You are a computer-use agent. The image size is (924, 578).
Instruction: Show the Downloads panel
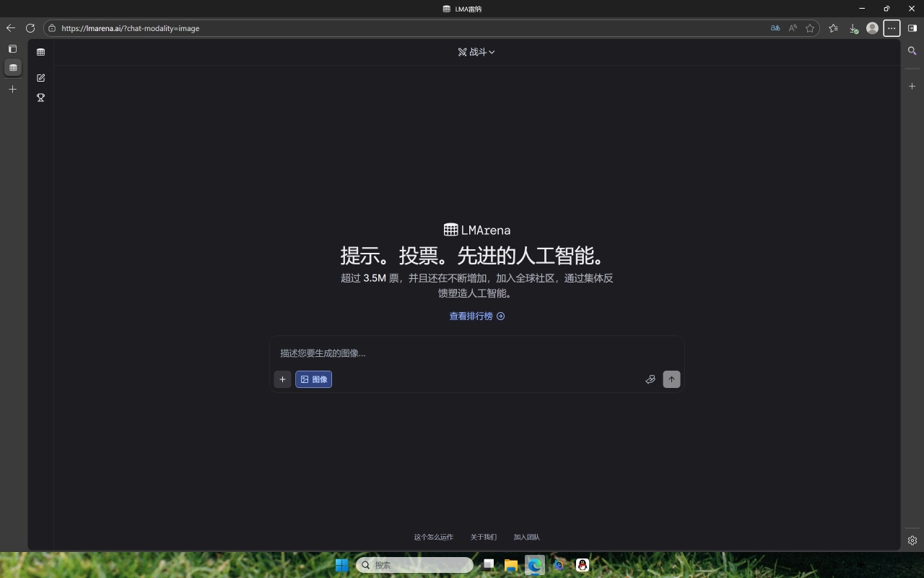tap(853, 28)
